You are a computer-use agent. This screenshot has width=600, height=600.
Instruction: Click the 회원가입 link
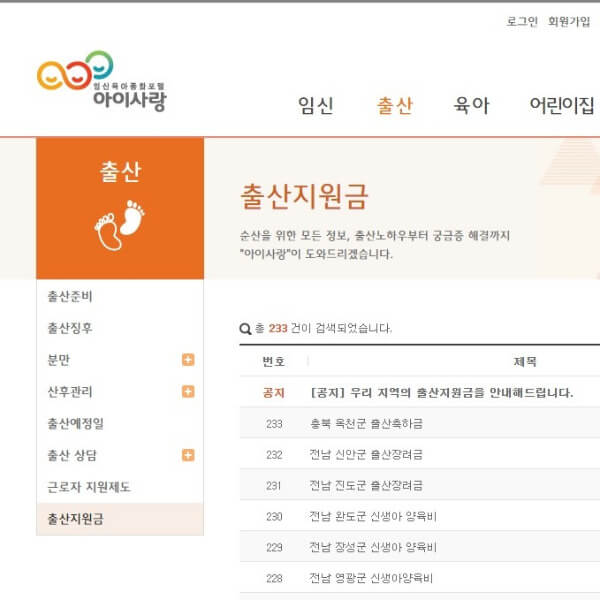[569, 21]
